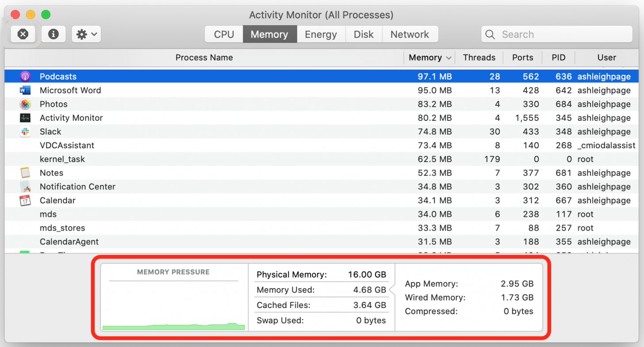Viewport: 644px width, 347px height.
Task: Select the Memory tab
Action: click(x=269, y=35)
